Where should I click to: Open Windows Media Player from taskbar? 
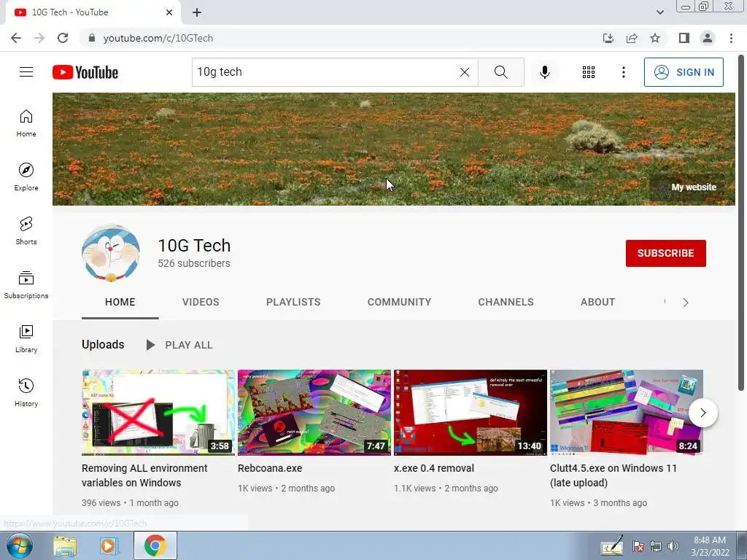(x=108, y=545)
